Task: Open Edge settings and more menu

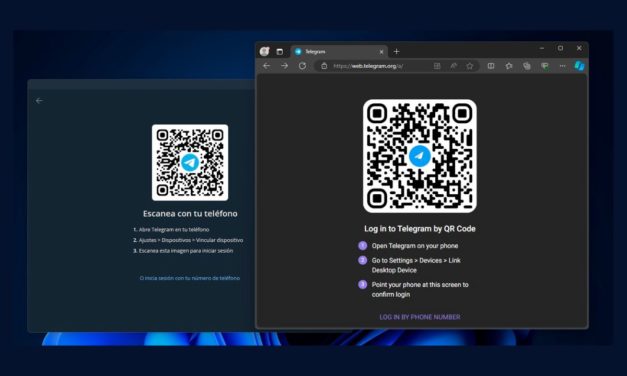Action: (563, 66)
